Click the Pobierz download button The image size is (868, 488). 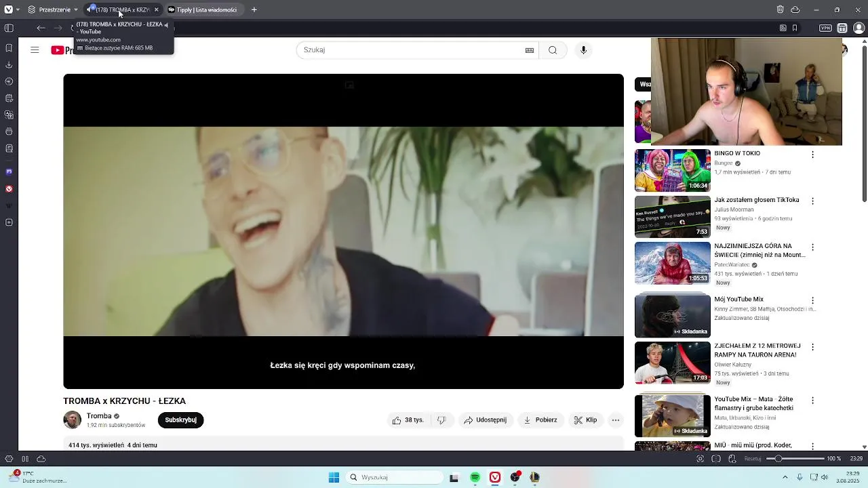click(x=540, y=420)
